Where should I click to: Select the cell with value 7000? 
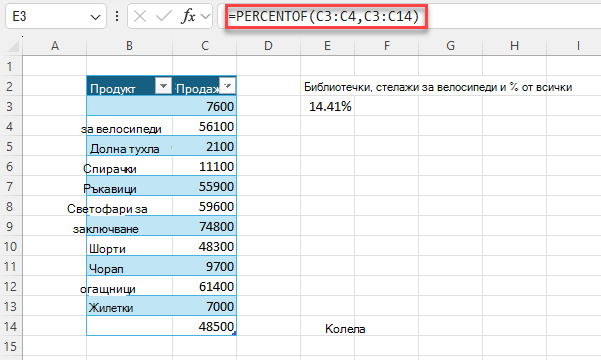[205, 306]
